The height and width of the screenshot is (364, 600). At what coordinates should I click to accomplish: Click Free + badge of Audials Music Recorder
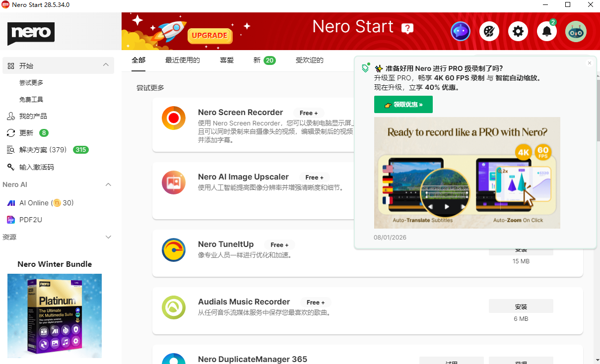click(x=316, y=303)
